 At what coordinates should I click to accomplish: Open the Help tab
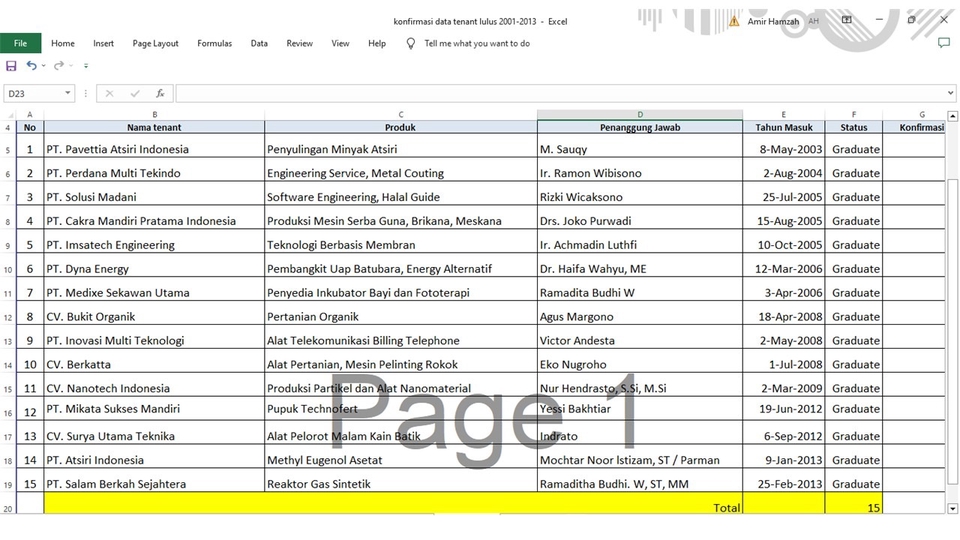tap(377, 43)
